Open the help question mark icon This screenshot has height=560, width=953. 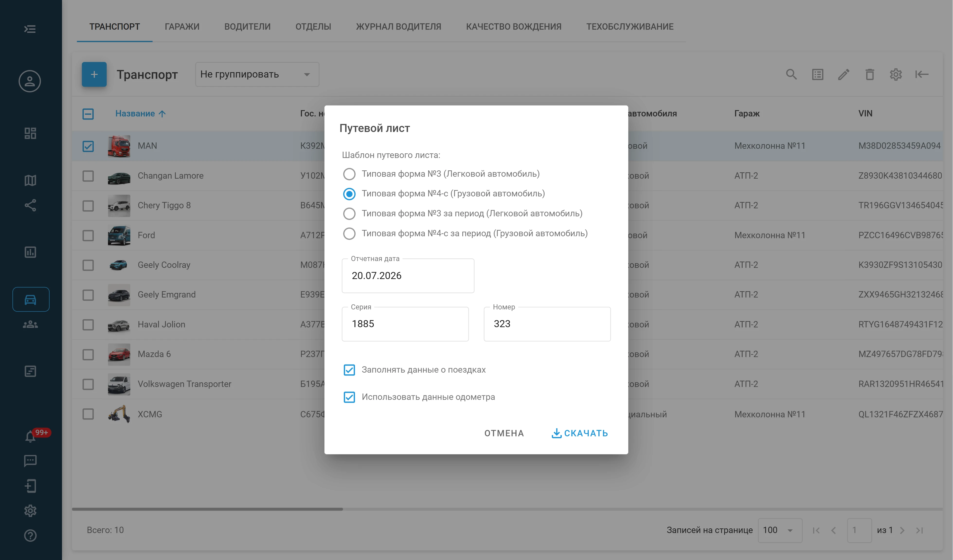tap(30, 535)
